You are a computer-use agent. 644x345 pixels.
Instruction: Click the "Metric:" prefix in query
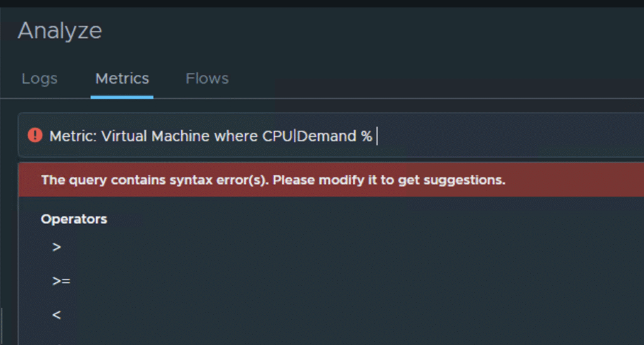(72, 136)
